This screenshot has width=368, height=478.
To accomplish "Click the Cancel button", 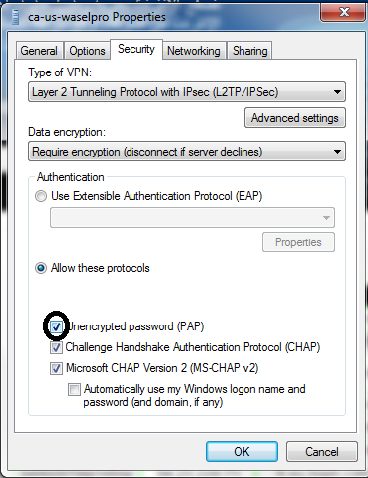I will click(322, 452).
